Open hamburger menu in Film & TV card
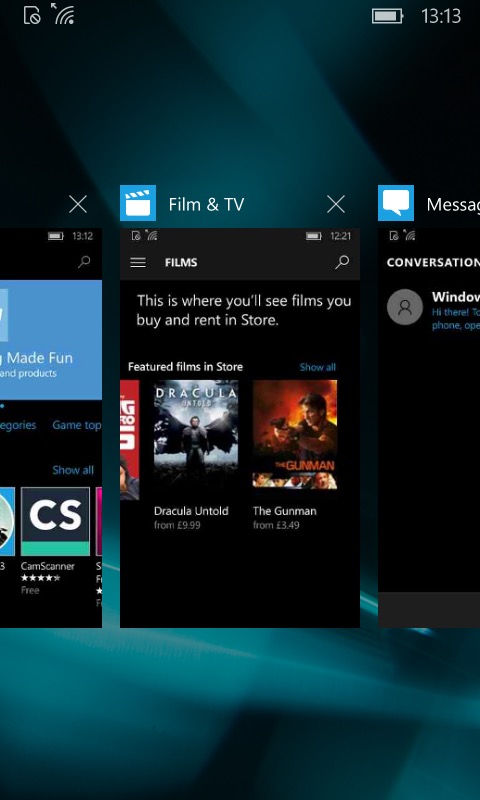Image resolution: width=480 pixels, height=800 pixels. 138,263
